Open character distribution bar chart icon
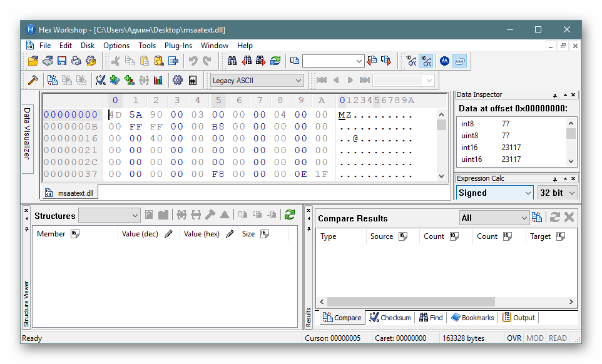Image resolution: width=602 pixels, height=364 pixels. coord(158,80)
